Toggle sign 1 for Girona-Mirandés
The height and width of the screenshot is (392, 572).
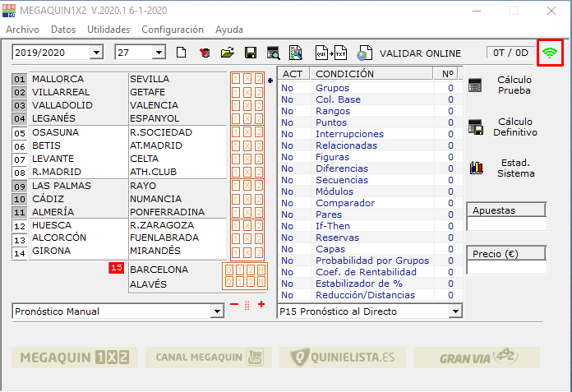click(x=236, y=252)
